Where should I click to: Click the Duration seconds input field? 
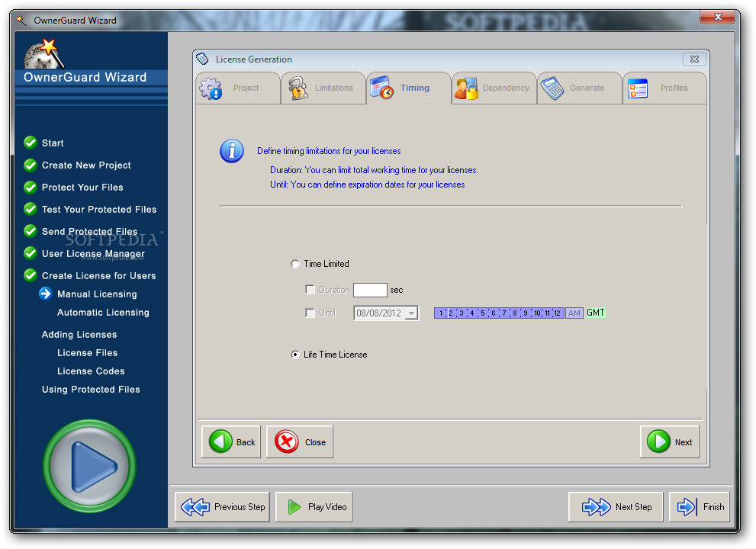[370, 291]
